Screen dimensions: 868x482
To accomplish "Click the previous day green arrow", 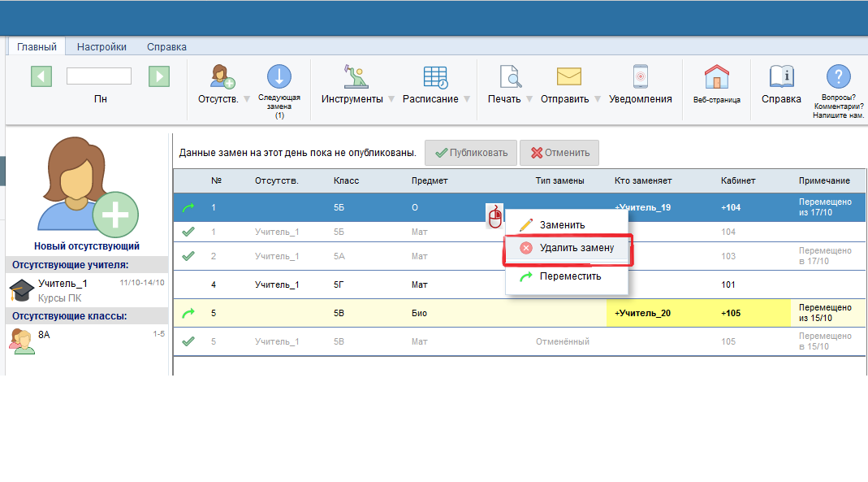I will coord(41,76).
